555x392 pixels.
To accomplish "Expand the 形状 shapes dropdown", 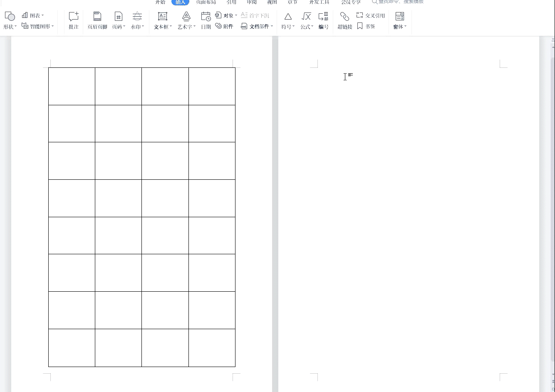I will pos(10,27).
